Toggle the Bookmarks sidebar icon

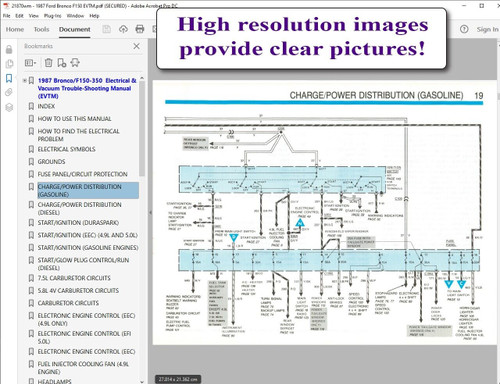tap(9, 78)
